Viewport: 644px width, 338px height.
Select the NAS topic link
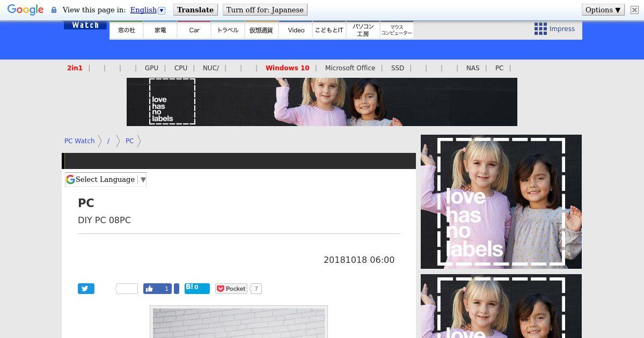pyautogui.click(x=473, y=68)
